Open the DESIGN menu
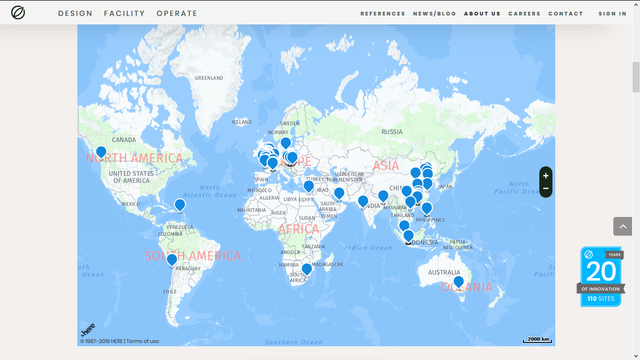The image size is (640, 360). (75, 13)
